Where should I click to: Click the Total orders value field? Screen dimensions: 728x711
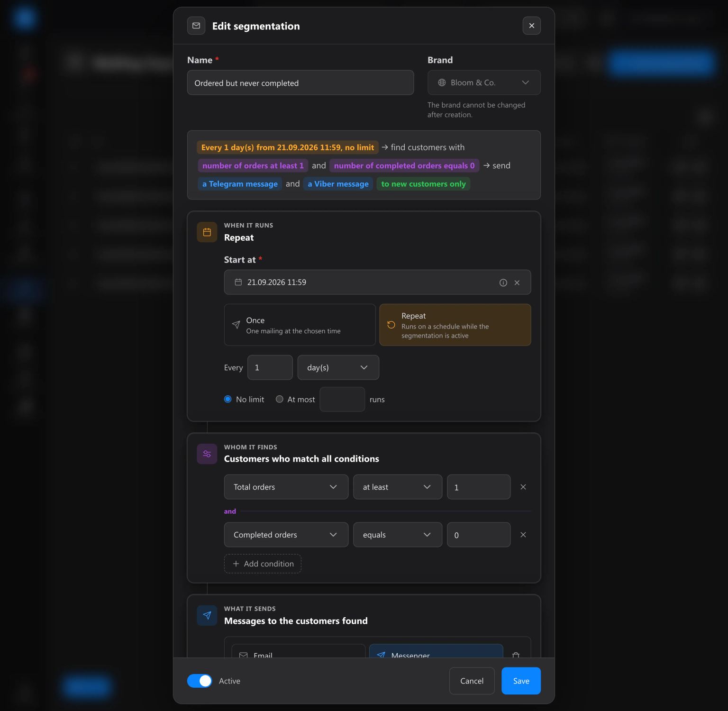point(479,487)
